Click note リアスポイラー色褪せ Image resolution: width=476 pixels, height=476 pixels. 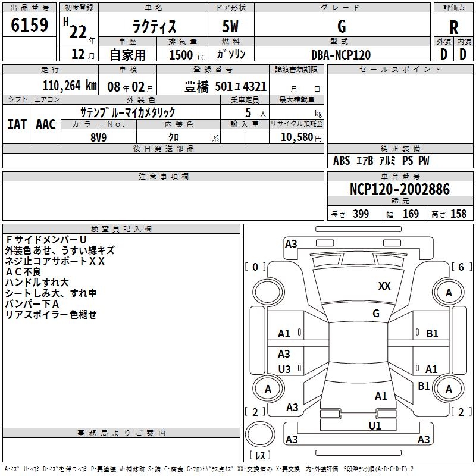pyautogui.click(x=51, y=315)
